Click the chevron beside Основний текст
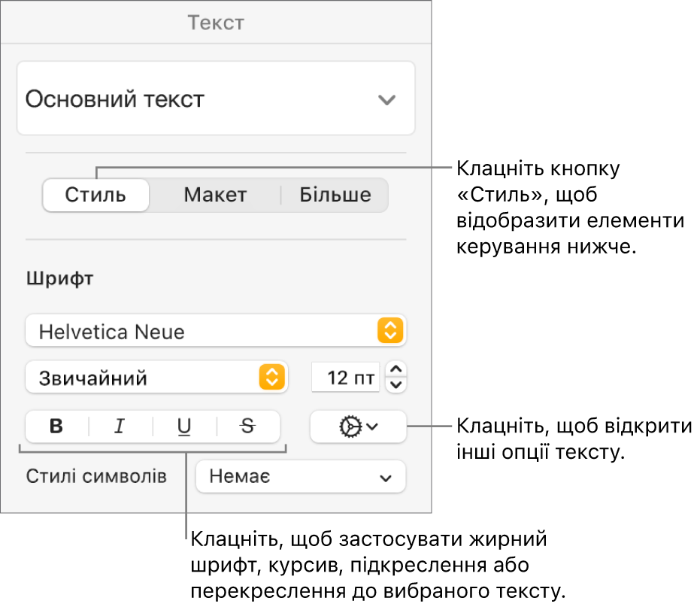Viewport: 700px width, 610px height. pyautogui.click(x=386, y=100)
